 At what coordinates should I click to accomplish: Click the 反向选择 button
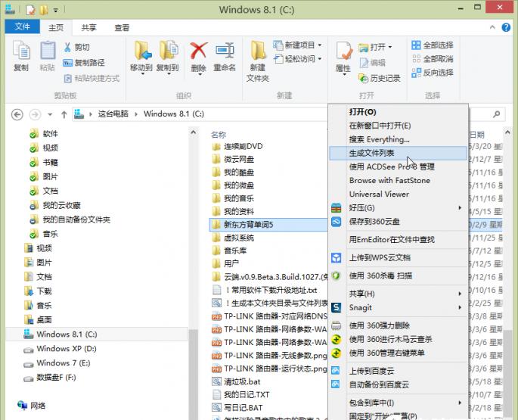433,73
